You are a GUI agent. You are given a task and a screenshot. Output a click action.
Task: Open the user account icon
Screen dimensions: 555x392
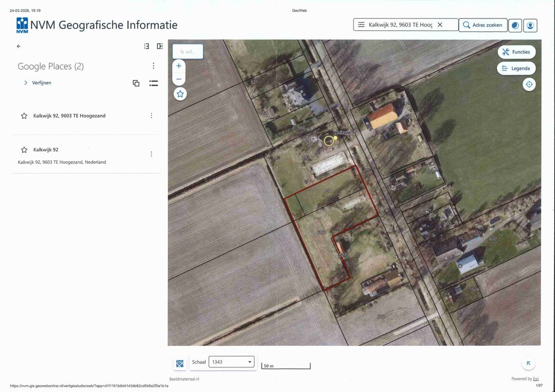(x=530, y=26)
